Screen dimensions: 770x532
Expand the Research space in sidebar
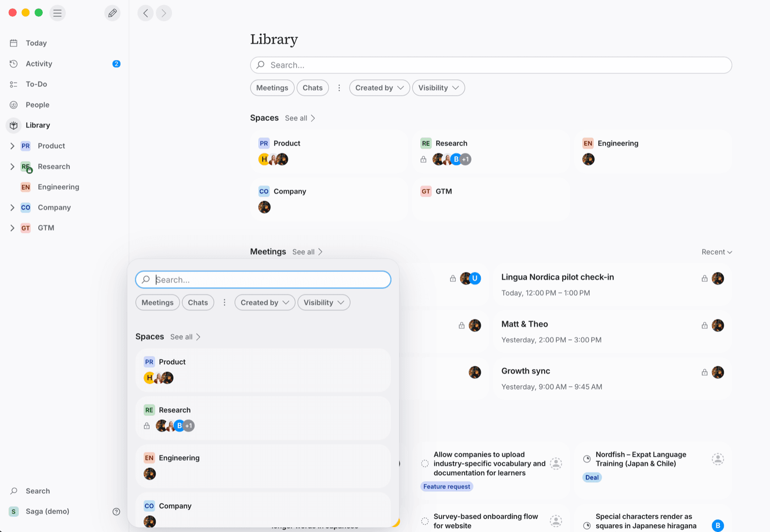pyautogui.click(x=12, y=166)
